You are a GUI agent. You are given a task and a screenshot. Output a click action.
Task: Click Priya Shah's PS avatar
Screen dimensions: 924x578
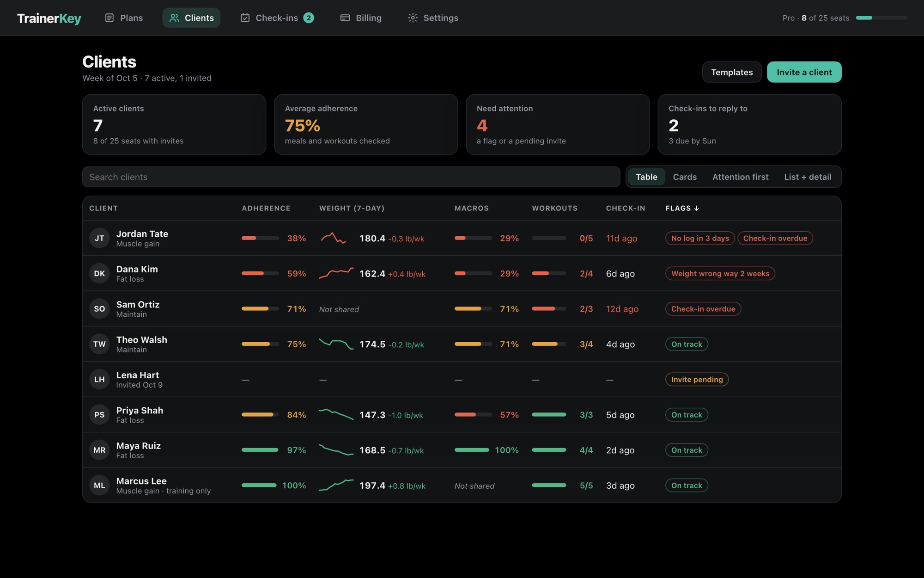click(x=99, y=415)
